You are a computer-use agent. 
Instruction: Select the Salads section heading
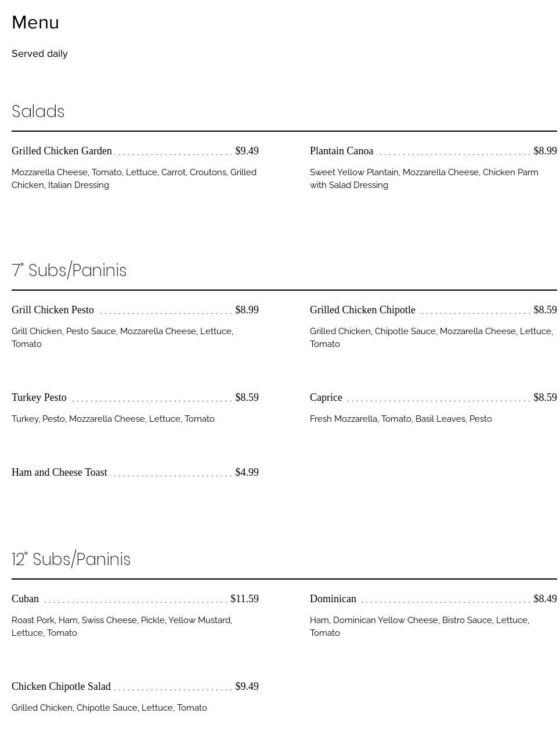[38, 111]
